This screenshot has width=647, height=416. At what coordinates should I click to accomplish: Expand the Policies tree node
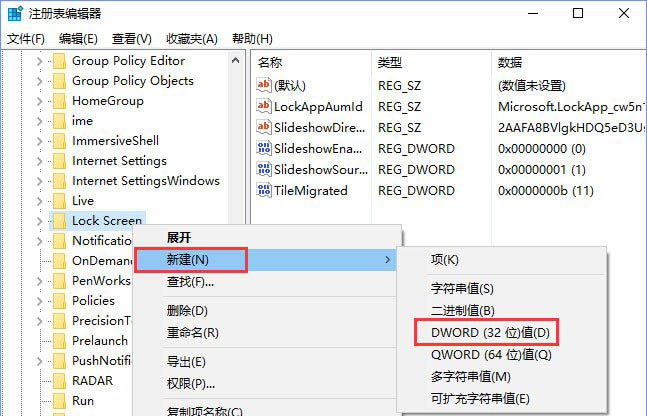point(39,301)
